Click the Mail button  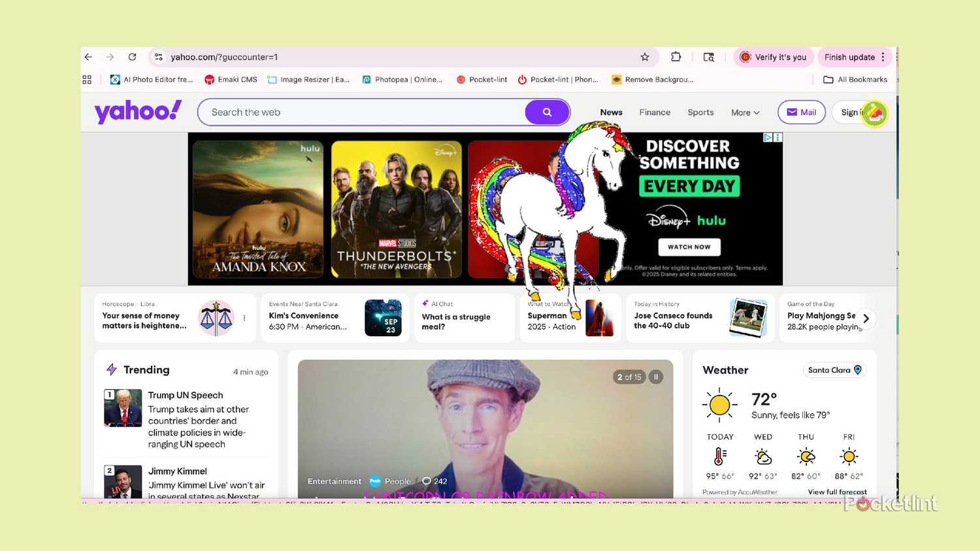pos(802,112)
